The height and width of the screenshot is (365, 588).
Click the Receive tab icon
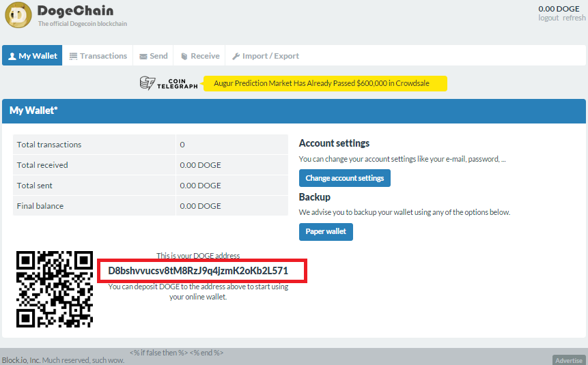point(184,56)
